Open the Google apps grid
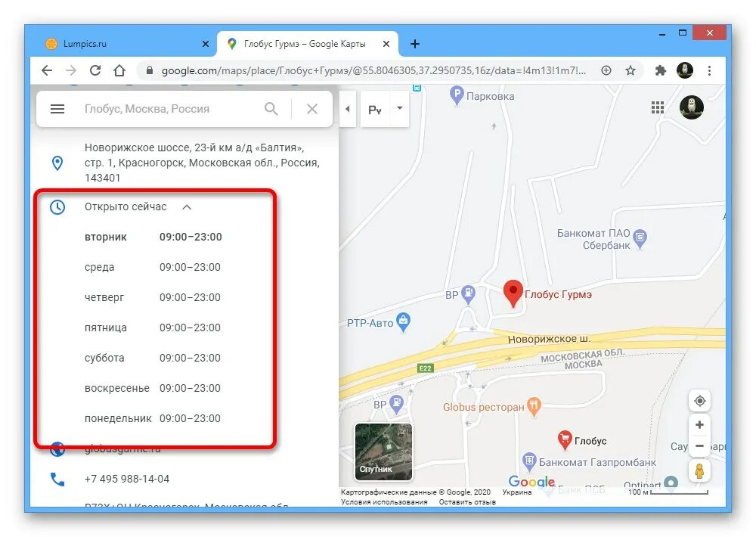 point(658,107)
